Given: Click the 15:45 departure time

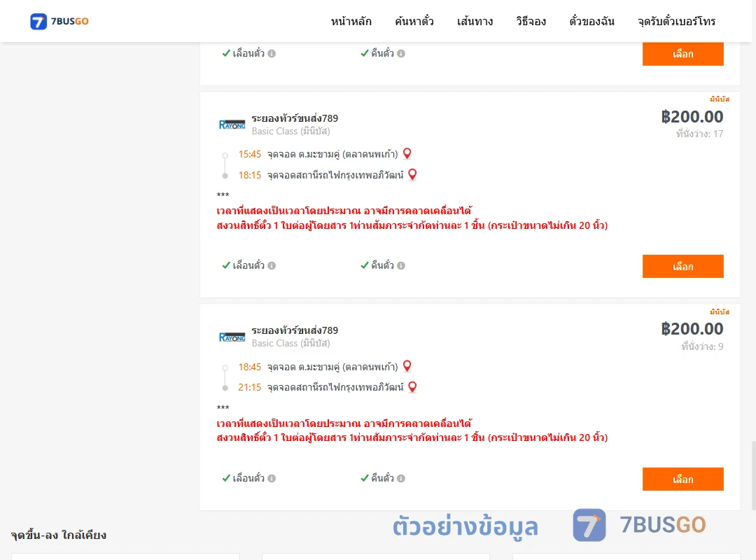Looking at the screenshot, I should (x=249, y=154).
